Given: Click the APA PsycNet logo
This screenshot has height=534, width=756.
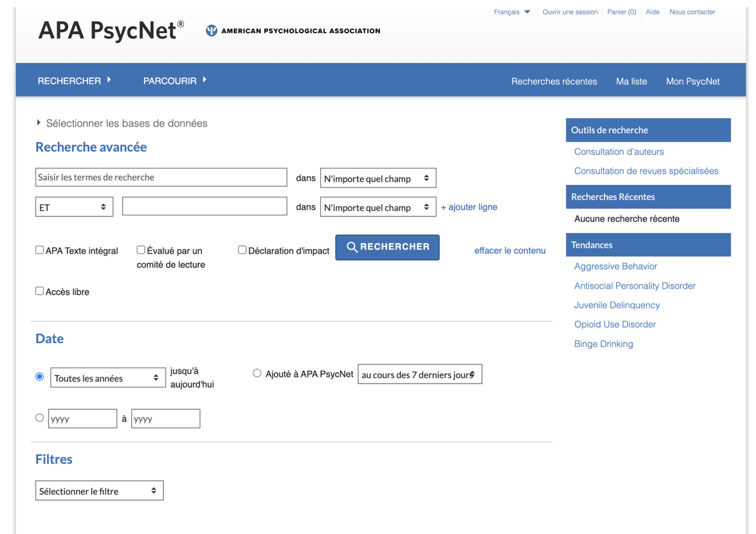Looking at the screenshot, I should point(111,31).
